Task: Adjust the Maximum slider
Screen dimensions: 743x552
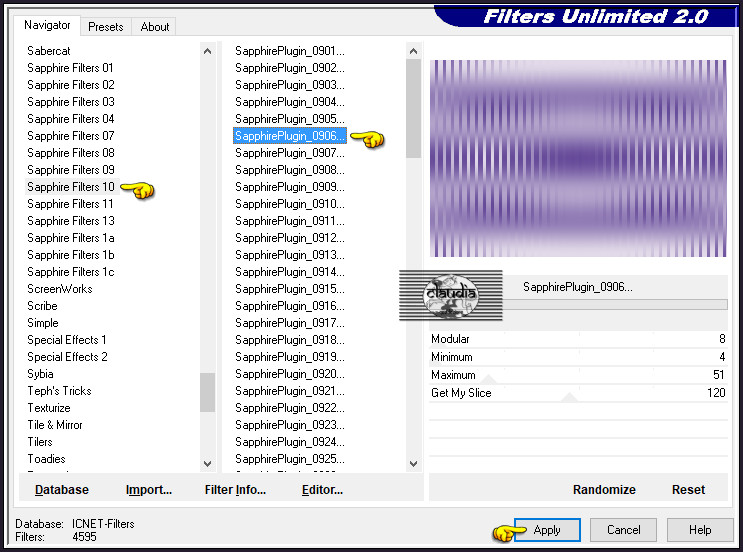Action: coord(578,375)
